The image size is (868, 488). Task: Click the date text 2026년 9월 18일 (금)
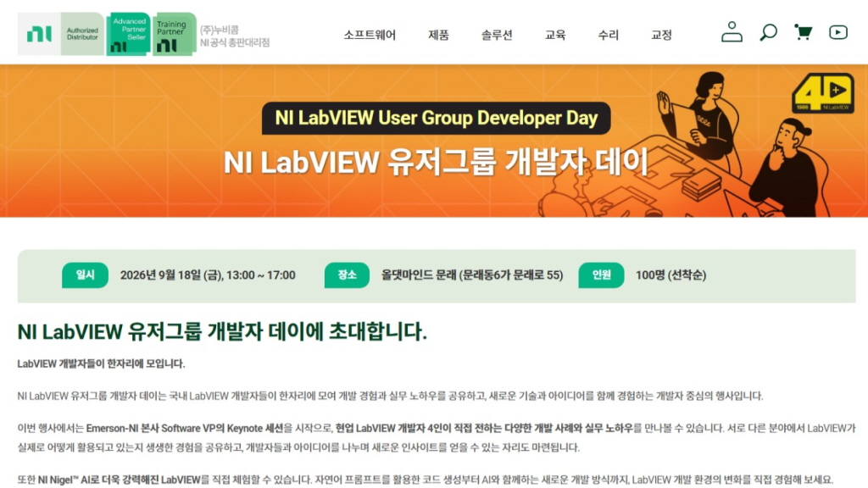(x=170, y=275)
